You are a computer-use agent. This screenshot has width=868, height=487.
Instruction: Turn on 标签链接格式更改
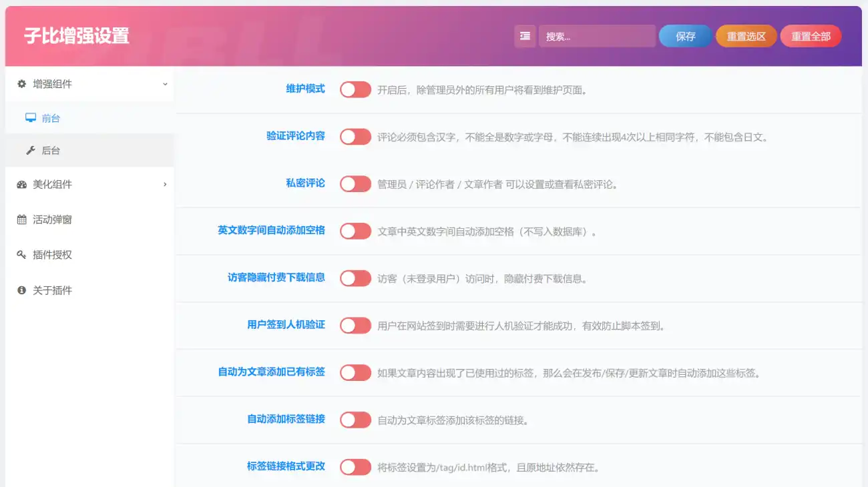(355, 467)
